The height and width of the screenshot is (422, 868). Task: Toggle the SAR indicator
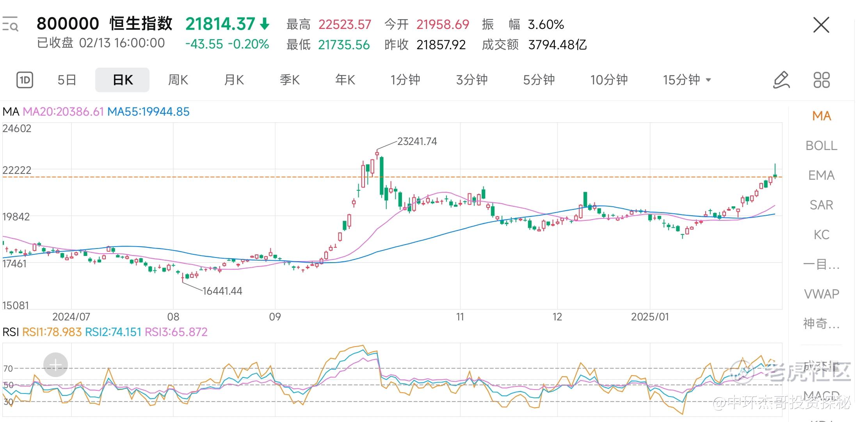(x=821, y=205)
